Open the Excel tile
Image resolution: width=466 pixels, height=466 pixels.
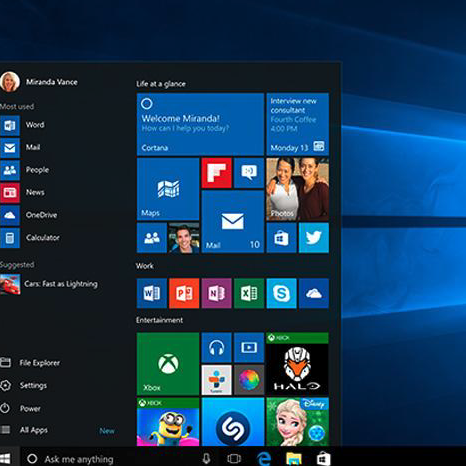[249, 293]
